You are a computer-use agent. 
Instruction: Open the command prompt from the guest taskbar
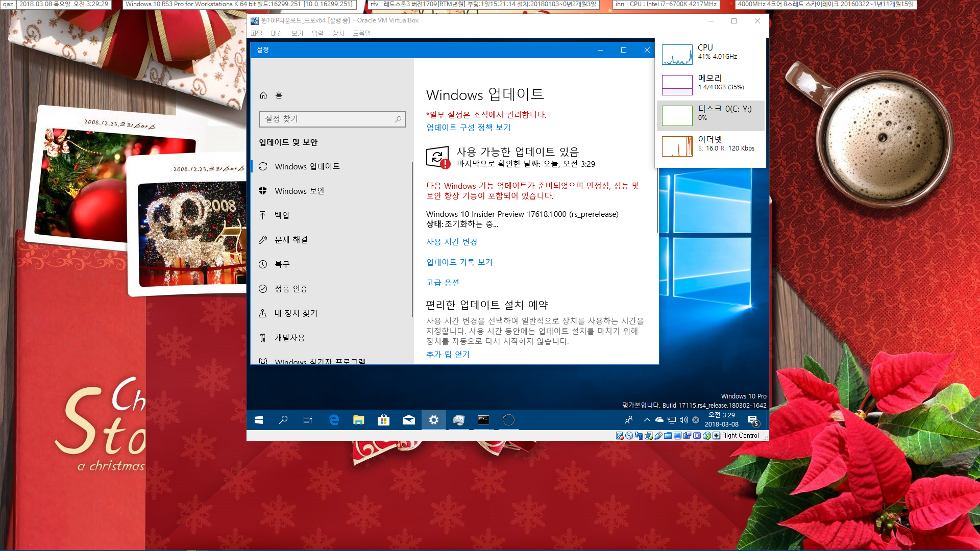(x=483, y=420)
